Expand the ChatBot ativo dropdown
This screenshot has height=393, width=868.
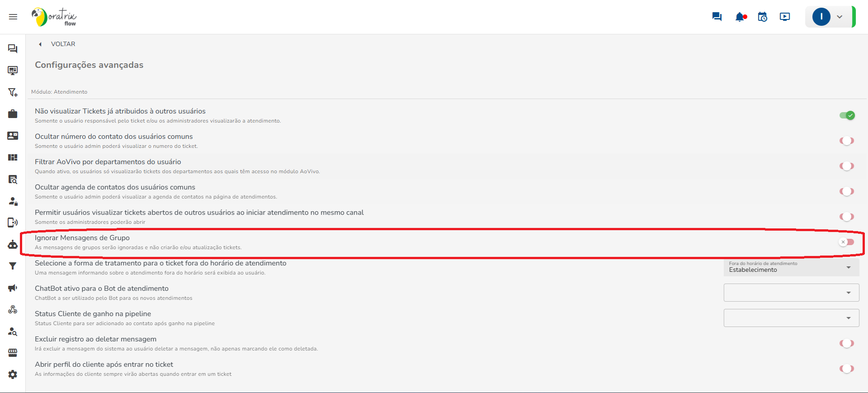[x=791, y=293]
